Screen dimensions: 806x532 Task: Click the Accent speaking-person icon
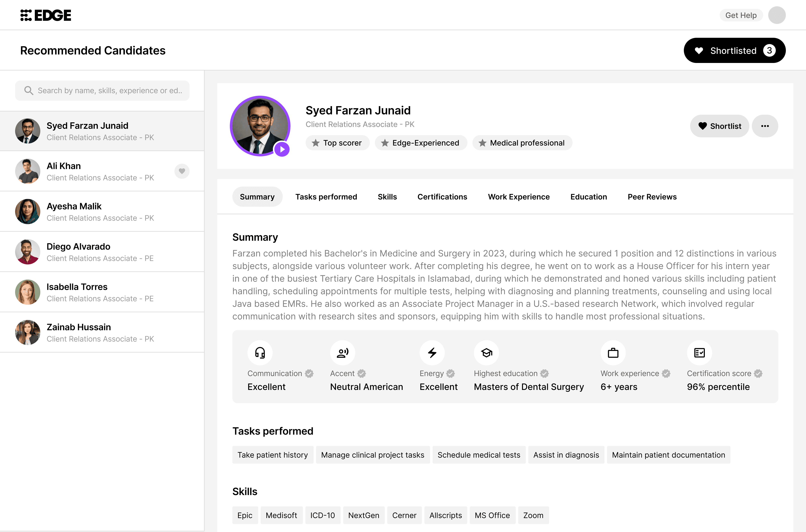tap(342, 353)
